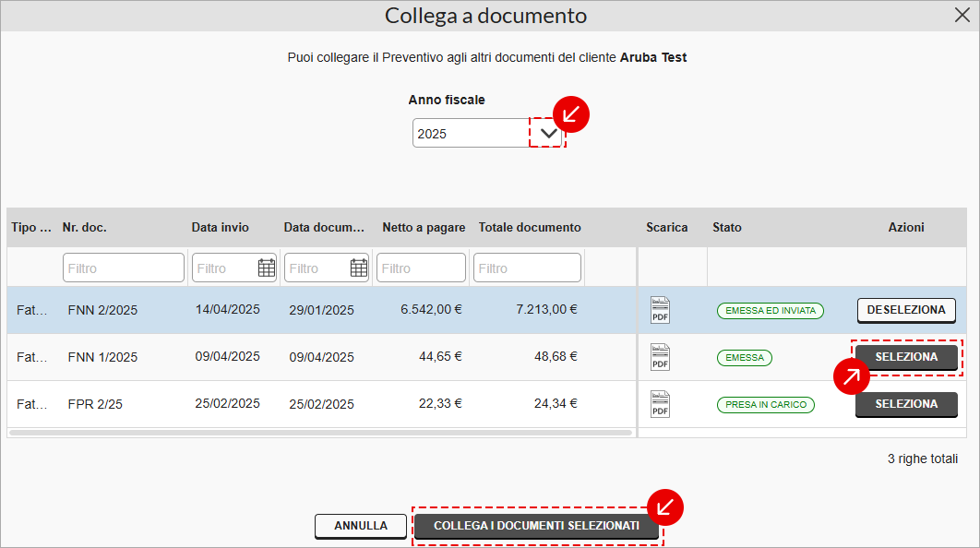Focus the Netto a pagare filter field
The image size is (980, 548).
click(421, 268)
